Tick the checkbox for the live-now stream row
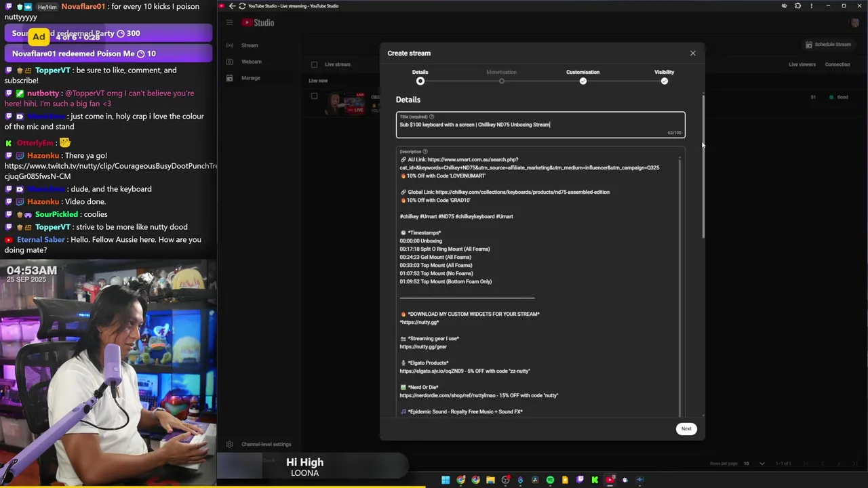The width and height of the screenshot is (868, 488). [314, 96]
